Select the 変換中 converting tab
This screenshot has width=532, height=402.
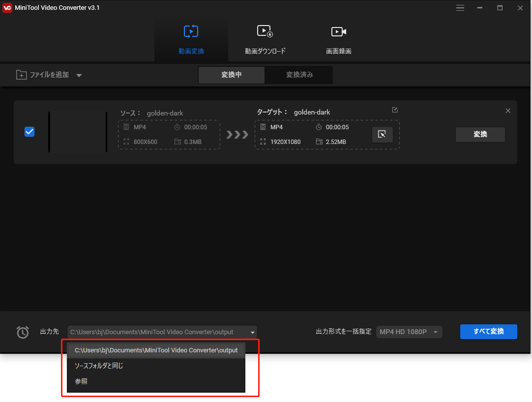click(x=232, y=75)
